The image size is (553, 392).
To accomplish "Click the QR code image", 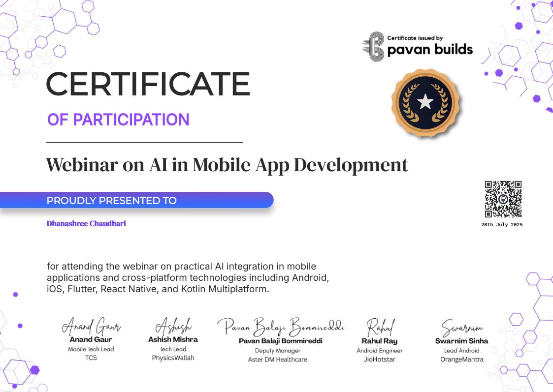I will coord(503,199).
